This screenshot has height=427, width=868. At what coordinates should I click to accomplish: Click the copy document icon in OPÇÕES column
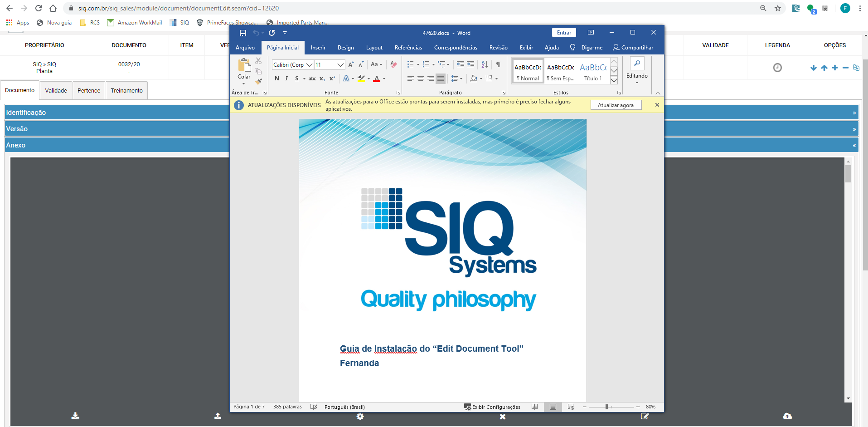click(856, 68)
